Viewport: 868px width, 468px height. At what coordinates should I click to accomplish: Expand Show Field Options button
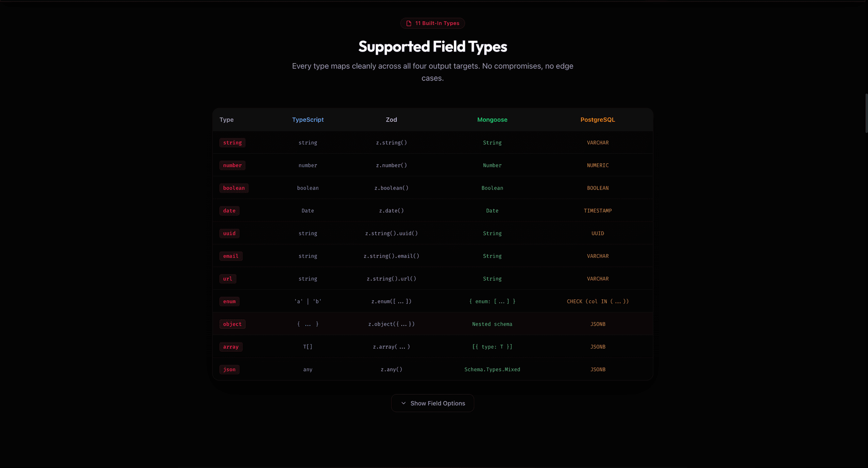[433, 403]
